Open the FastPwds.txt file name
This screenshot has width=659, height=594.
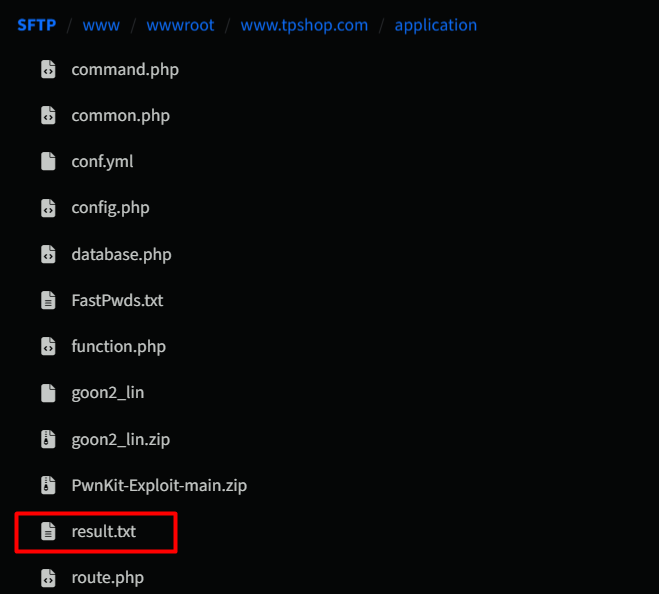point(117,301)
